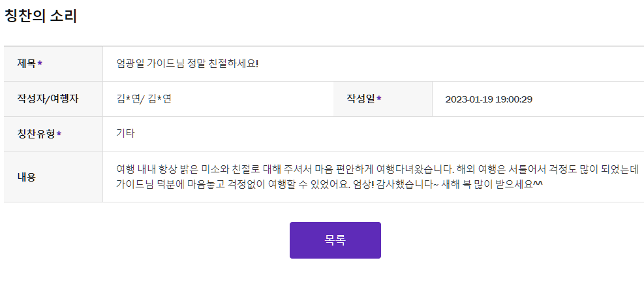The image size is (644, 288).
Task: Click the 내용 label cell
Action: click(54, 177)
